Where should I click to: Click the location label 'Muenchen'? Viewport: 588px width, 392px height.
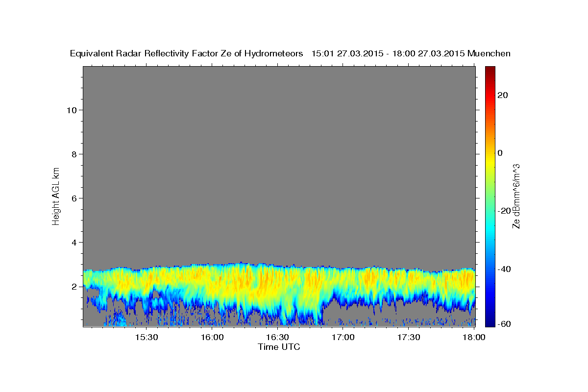[489, 54]
